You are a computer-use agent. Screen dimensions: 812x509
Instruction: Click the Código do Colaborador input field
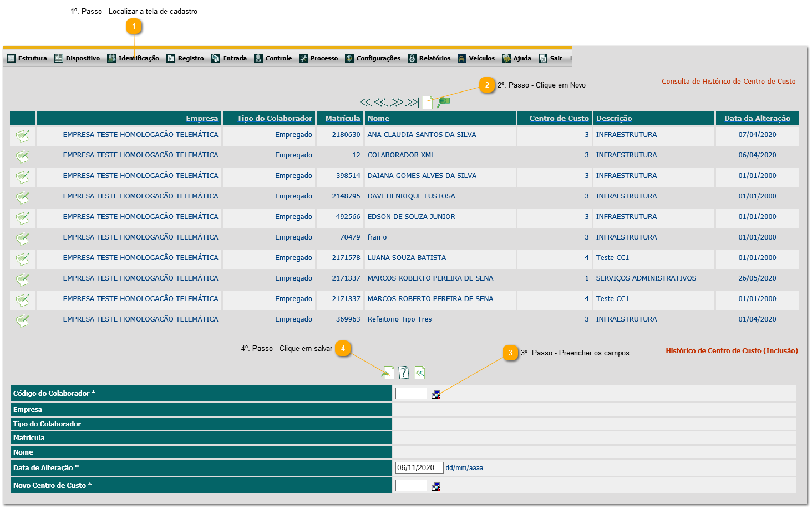pos(411,393)
